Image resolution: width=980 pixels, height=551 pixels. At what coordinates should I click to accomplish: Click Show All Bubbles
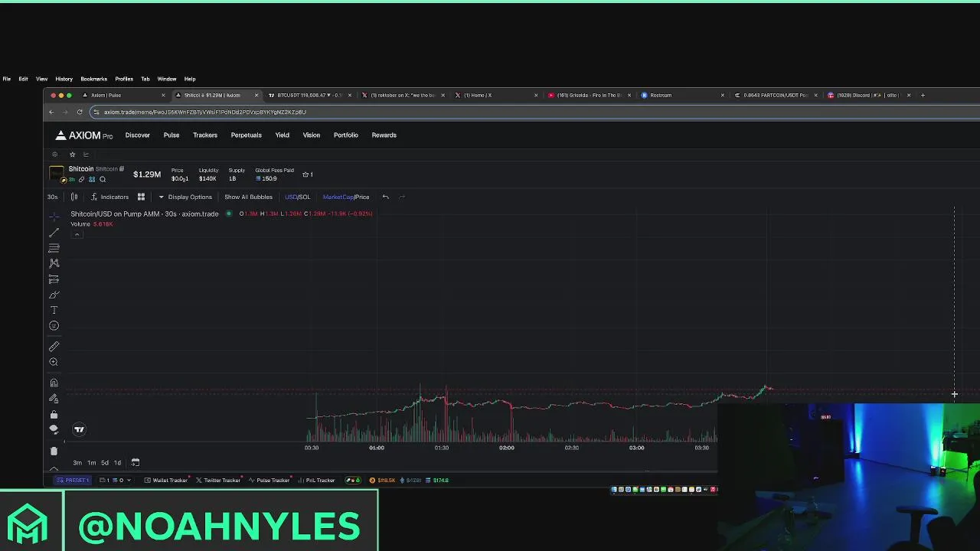tap(248, 197)
